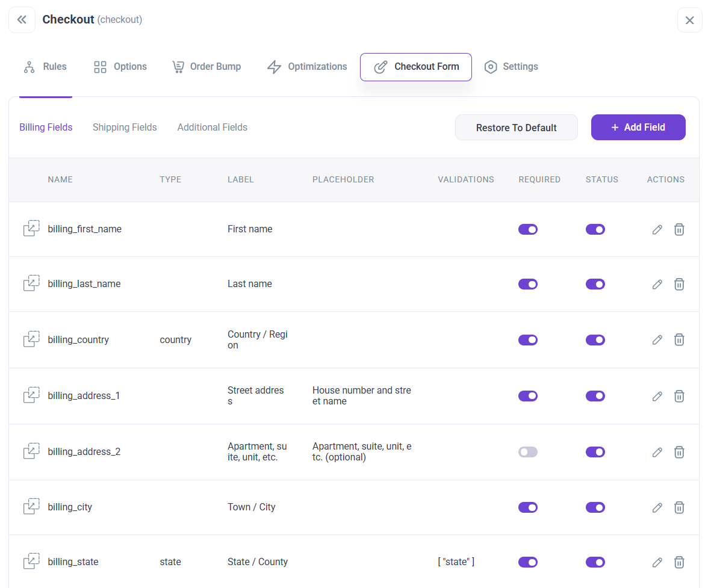Image resolution: width=708 pixels, height=588 pixels.
Task: Toggle required for billing_country
Action: (x=528, y=340)
